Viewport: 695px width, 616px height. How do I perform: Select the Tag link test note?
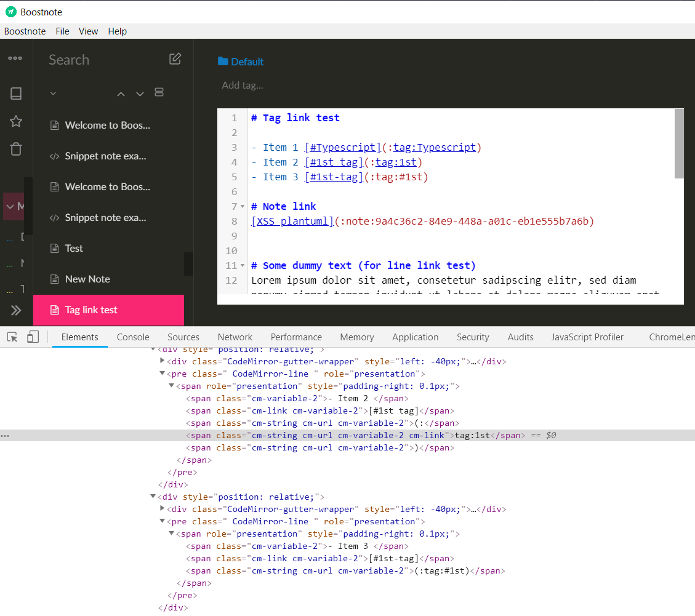[108, 310]
